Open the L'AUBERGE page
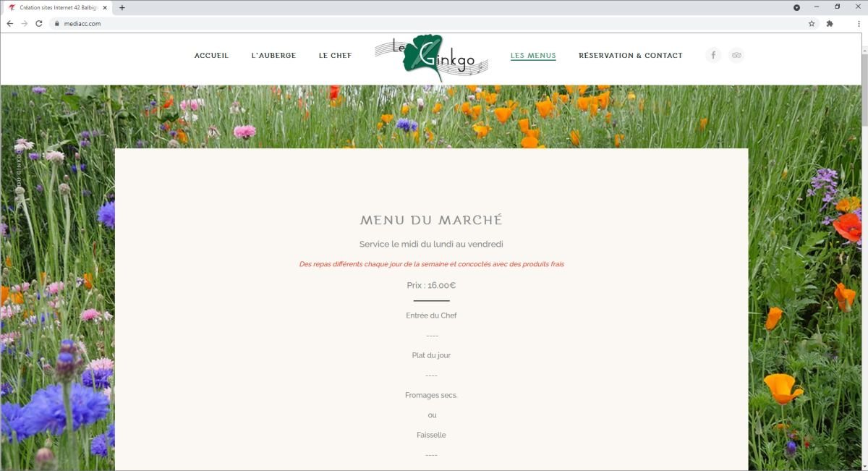The height and width of the screenshot is (471, 868). point(273,55)
